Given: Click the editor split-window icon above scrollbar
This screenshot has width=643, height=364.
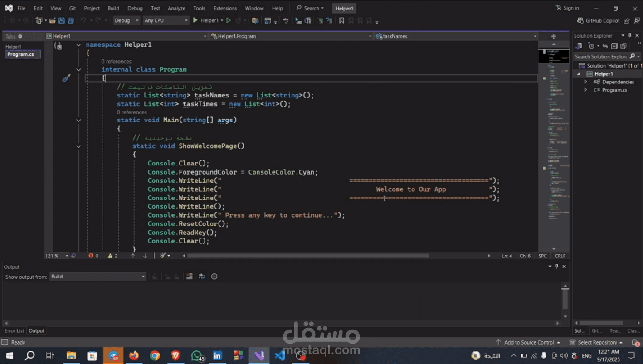Looking at the screenshot, I should (x=554, y=36).
